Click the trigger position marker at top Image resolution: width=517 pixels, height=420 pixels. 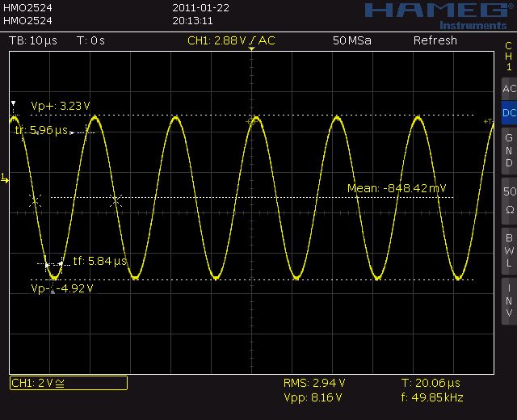pos(251,48)
